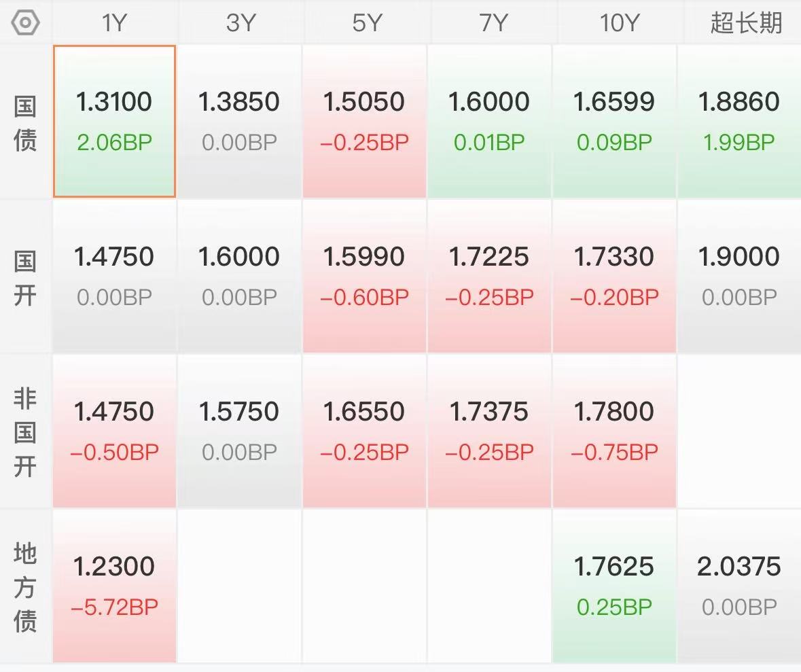Image resolution: width=801 pixels, height=672 pixels.
Task: Open 国债 超长期 cell 1.8860
Action: [x=739, y=121]
